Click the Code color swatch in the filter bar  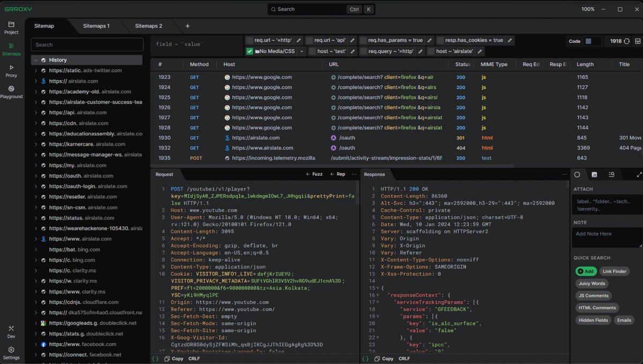(588, 41)
